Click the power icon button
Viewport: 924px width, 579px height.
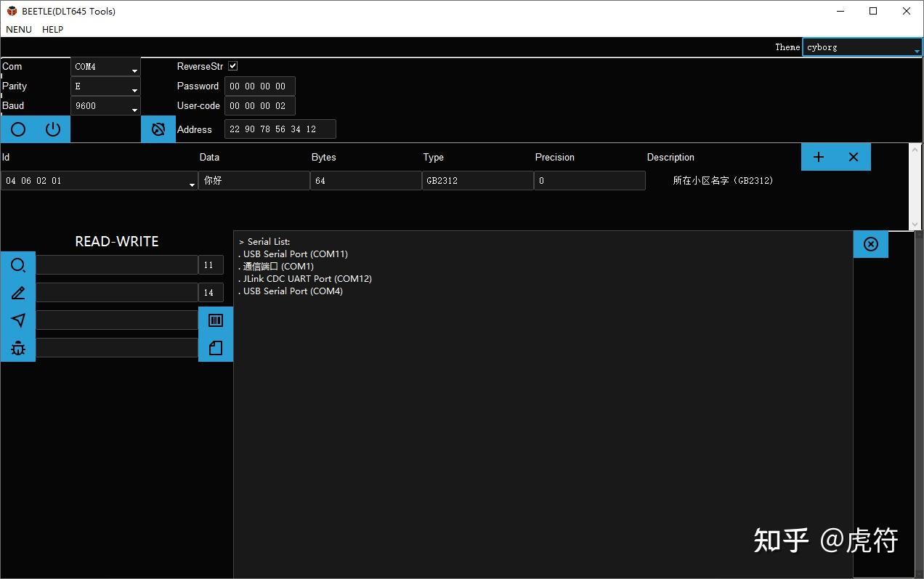coord(53,130)
